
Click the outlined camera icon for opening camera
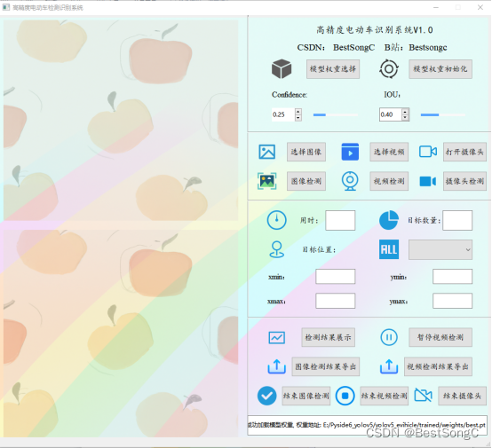[x=428, y=152]
